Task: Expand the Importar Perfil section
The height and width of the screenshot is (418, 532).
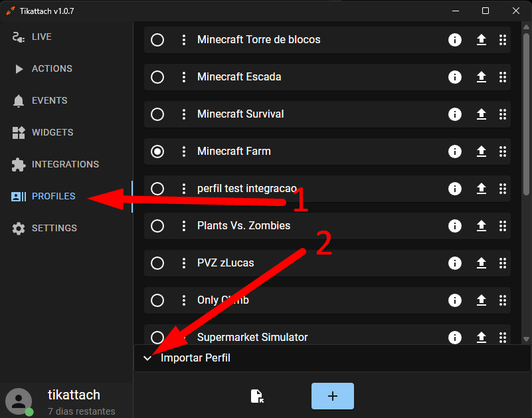Action: (x=332, y=358)
